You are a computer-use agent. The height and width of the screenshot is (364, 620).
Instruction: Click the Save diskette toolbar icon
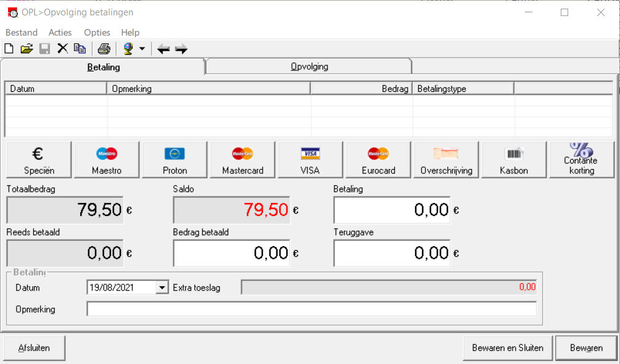pos(44,49)
